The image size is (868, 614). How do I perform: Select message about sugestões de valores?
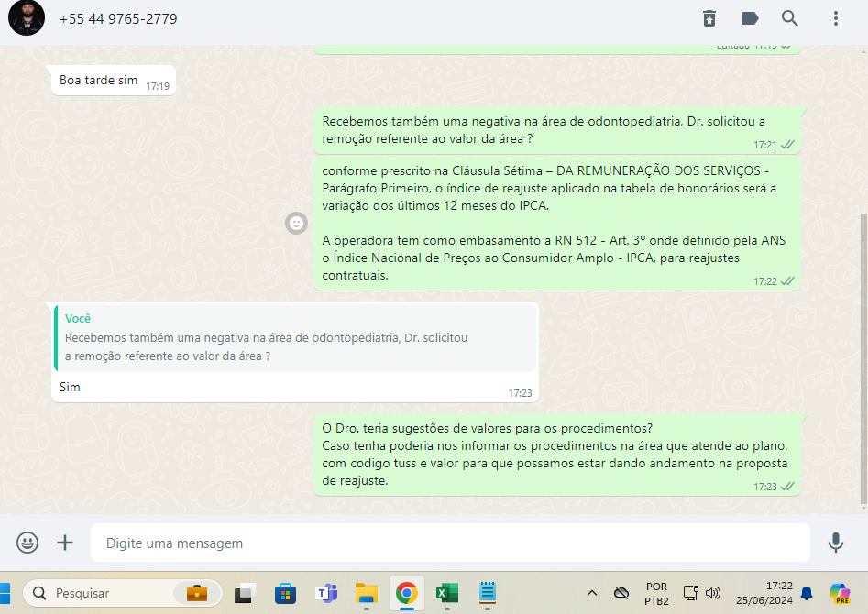(x=557, y=455)
